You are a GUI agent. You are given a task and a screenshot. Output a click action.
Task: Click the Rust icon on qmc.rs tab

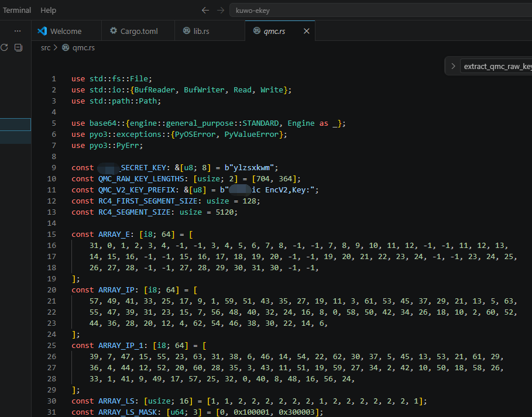[x=257, y=31]
